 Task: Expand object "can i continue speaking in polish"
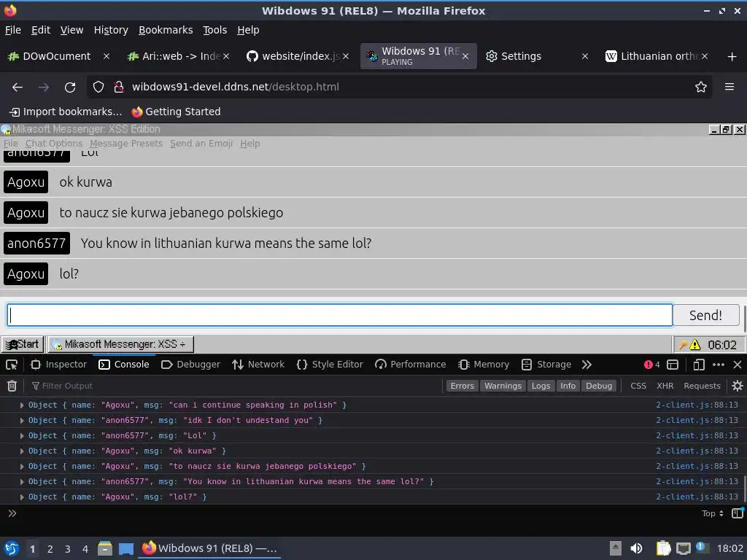point(22,405)
